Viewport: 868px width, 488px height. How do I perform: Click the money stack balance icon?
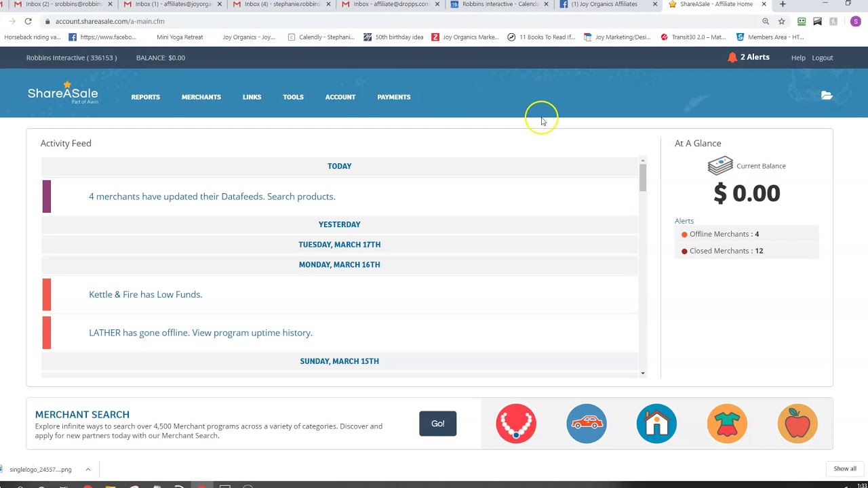(720, 165)
